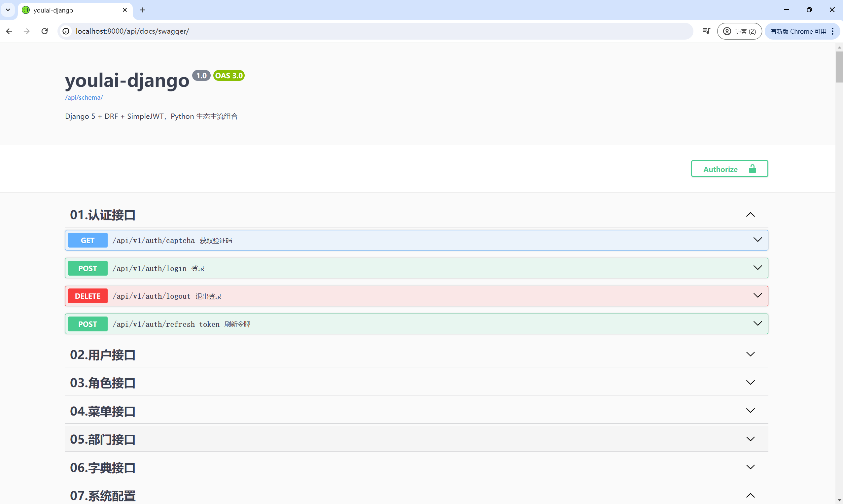Open the site information icon in address bar
Image resolution: width=843 pixels, height=504 pixels.
click(66, 31)
